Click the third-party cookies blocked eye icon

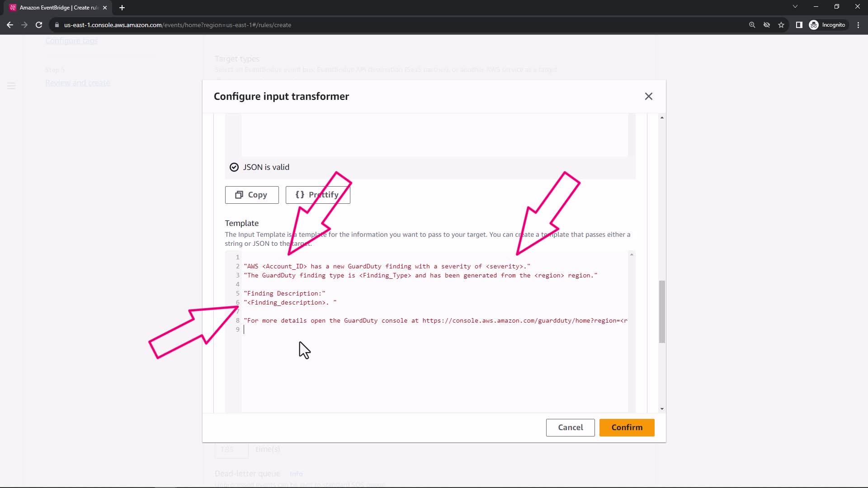click(767, 25)
